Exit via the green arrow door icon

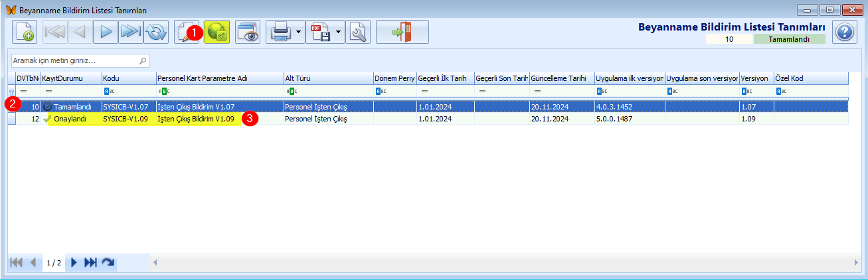(402, 32)
